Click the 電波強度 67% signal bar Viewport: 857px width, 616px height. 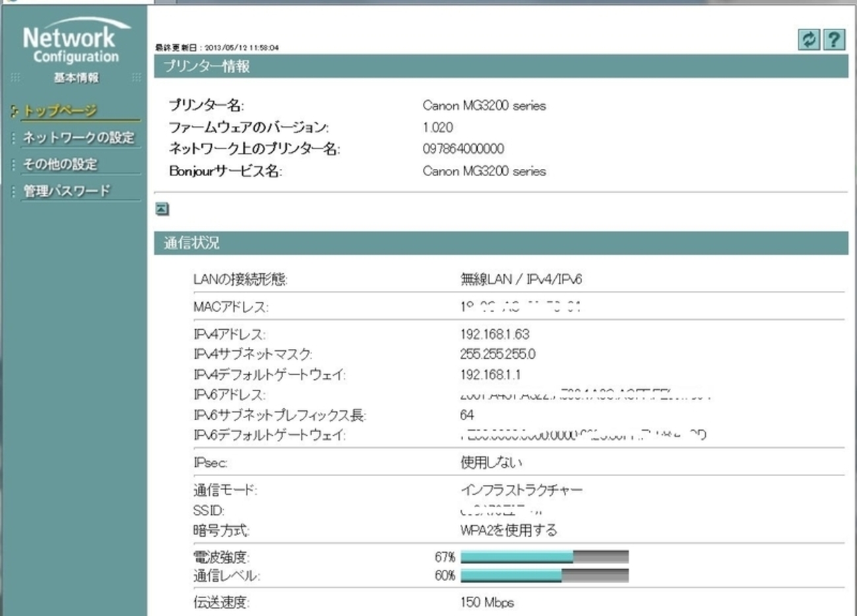(544, 557)
